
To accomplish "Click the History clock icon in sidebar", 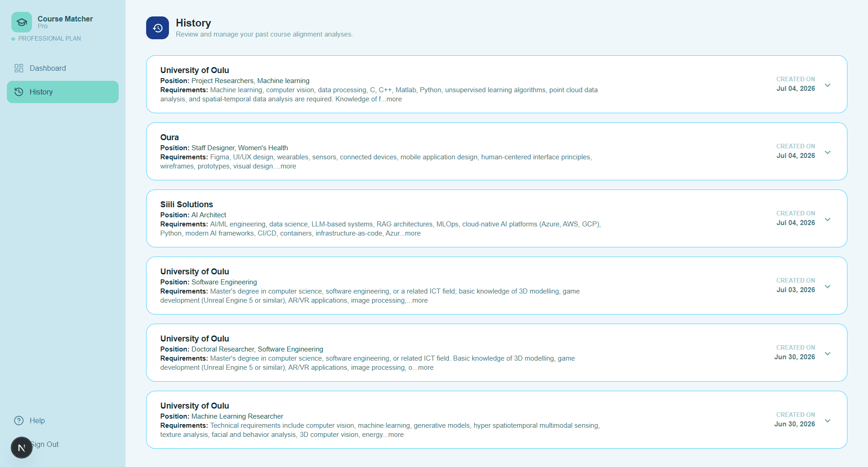I will 19,92.
